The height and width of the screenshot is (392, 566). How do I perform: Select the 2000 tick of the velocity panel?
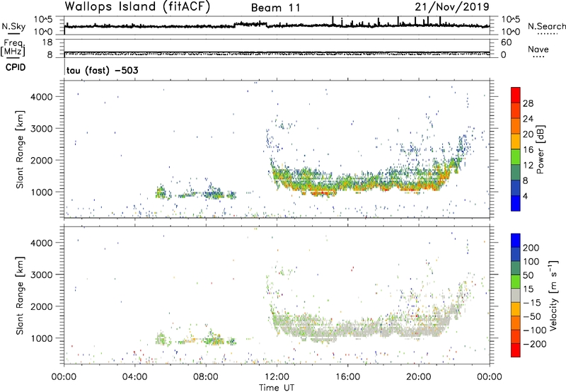click(x=41, y=306)
